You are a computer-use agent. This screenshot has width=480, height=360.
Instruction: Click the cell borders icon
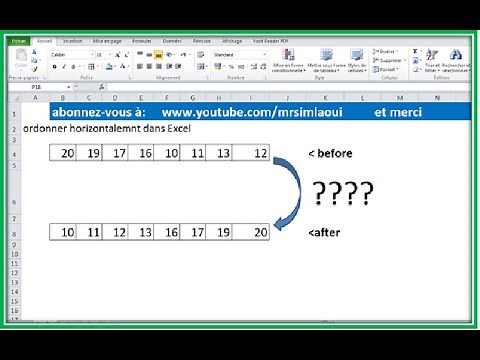pos(91,67)
